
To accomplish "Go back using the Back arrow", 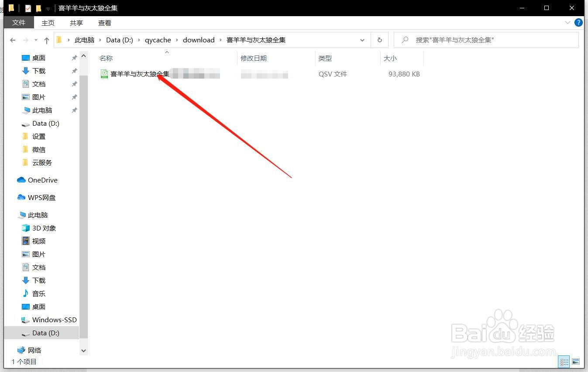I will click(x=13, y=40).
